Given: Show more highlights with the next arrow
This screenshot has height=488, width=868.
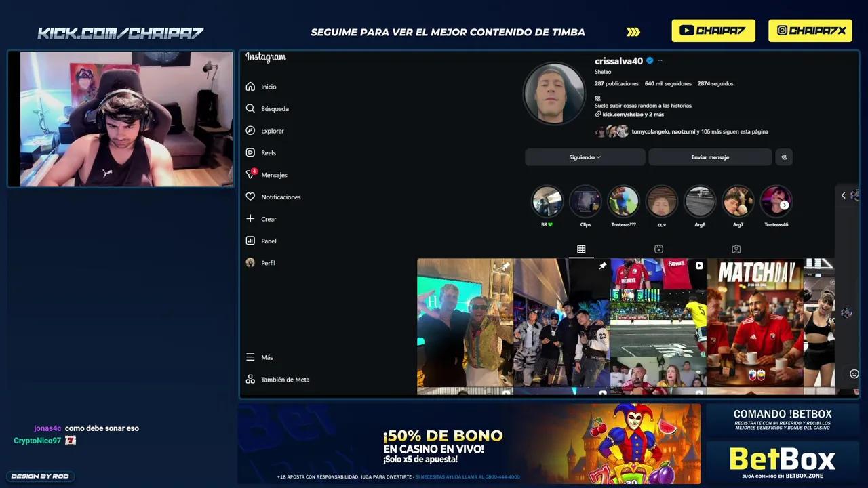Looking at the screenshot, I should pyautogui.click(x=785, y=205).
